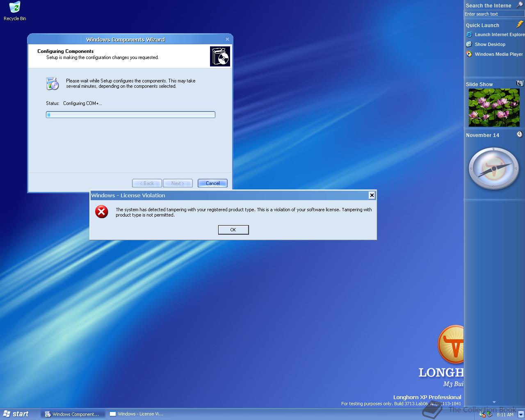This screenshot has height=420, width=525.
Task: Open the dropdown arrow next to the clock
Action: click(520, 414)
